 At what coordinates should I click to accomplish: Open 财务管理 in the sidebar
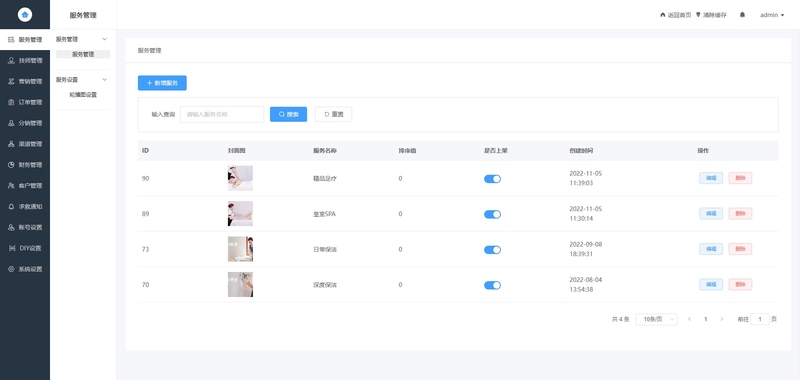25,165
